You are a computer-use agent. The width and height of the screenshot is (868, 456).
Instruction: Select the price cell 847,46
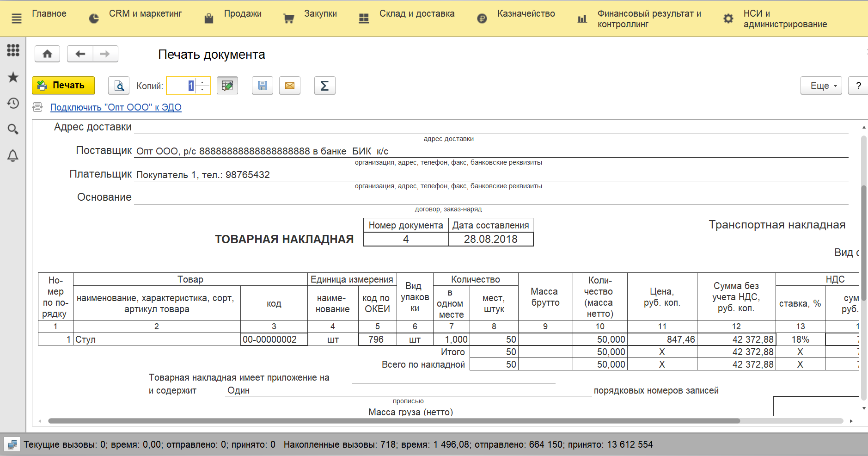[662, 339]
